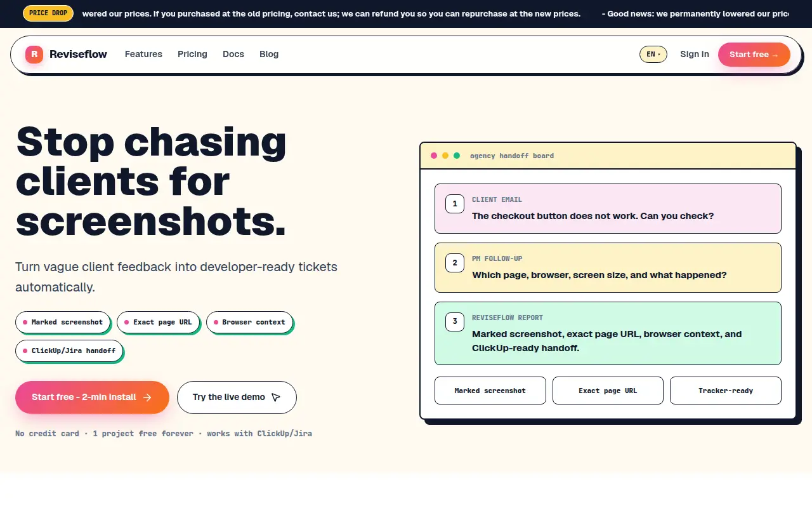Open the EN language dropdown
Image resolution: width=812 pixels, height=508 pixels.
tap(653, 55)
